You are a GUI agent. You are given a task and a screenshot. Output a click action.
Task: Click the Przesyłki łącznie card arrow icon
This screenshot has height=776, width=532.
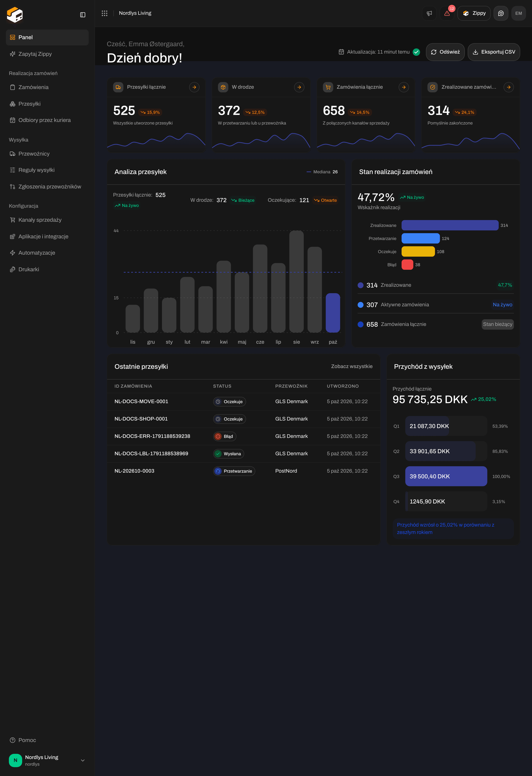click(194, 87)
